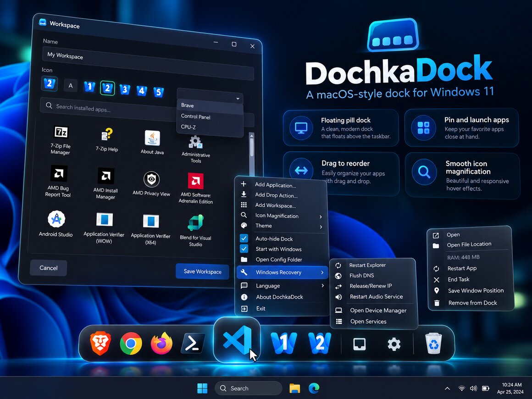Open workspace 1 in the dock

pos(284,344)
